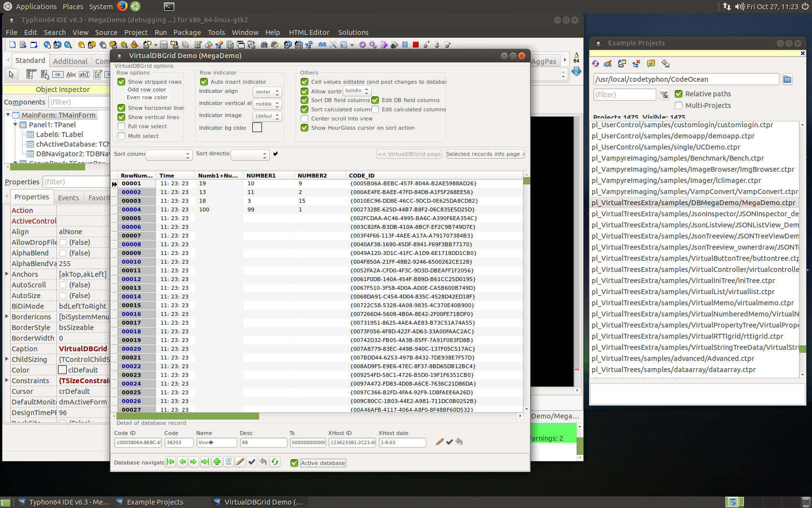This screenshot has height=508, width=812.
Task: Toggle Relative paths checkbox in Example Projects
Action: [679, 94]
